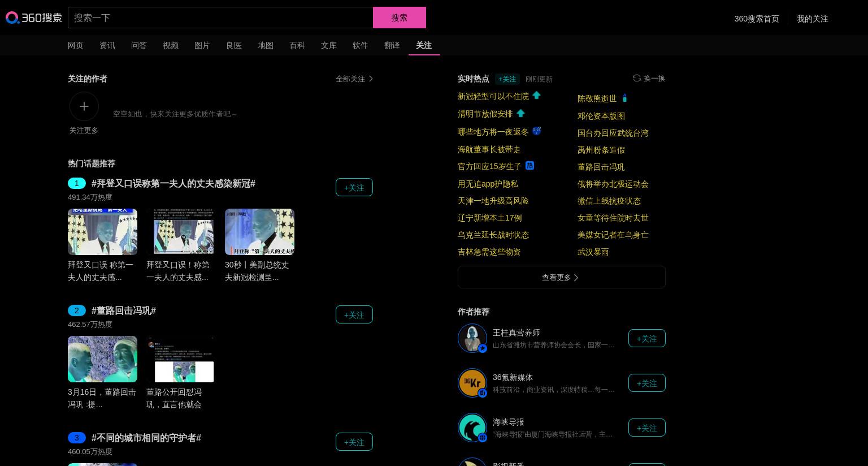Click the hot badge beside 官方回应15岁生子

[x=530, y=166]
